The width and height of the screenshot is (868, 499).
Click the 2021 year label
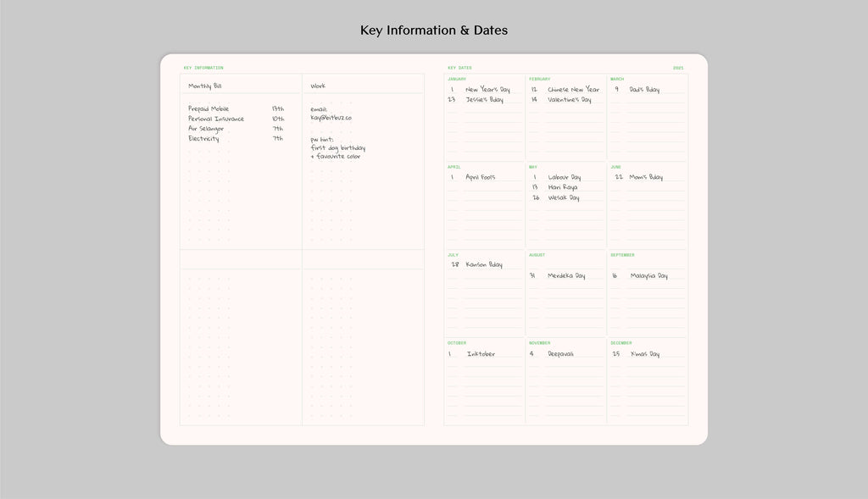[x=678, y=68]
